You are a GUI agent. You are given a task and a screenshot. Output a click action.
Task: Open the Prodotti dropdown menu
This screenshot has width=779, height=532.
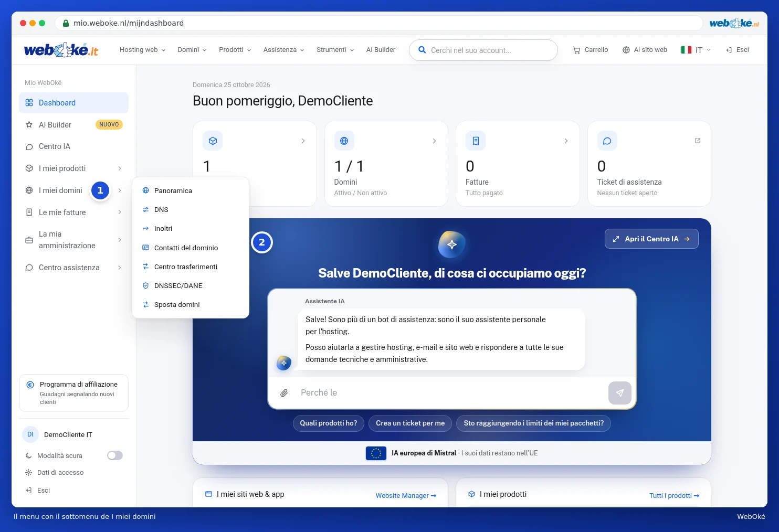235,50
